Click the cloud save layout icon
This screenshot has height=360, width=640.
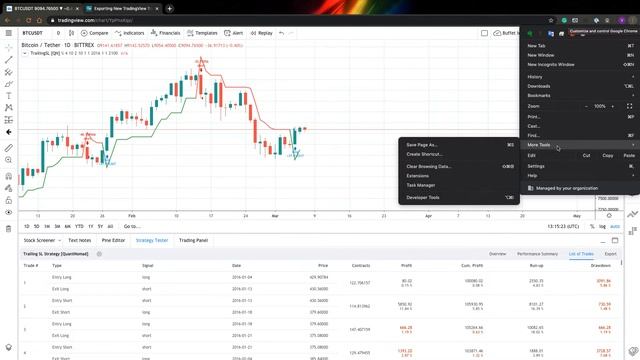497,33
